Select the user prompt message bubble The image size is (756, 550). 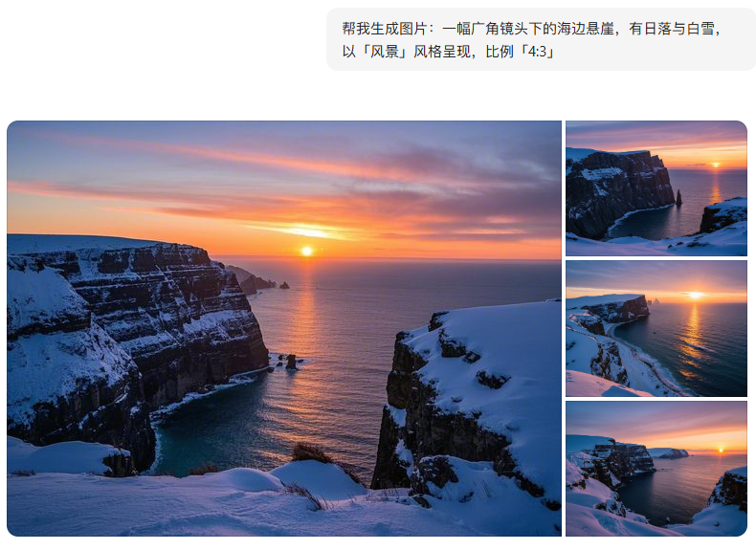pyautogui.click(x=541, y=39)
